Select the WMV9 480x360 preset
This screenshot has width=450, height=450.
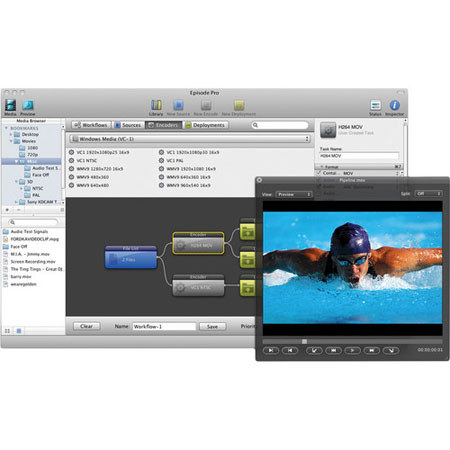click(89, 177)
